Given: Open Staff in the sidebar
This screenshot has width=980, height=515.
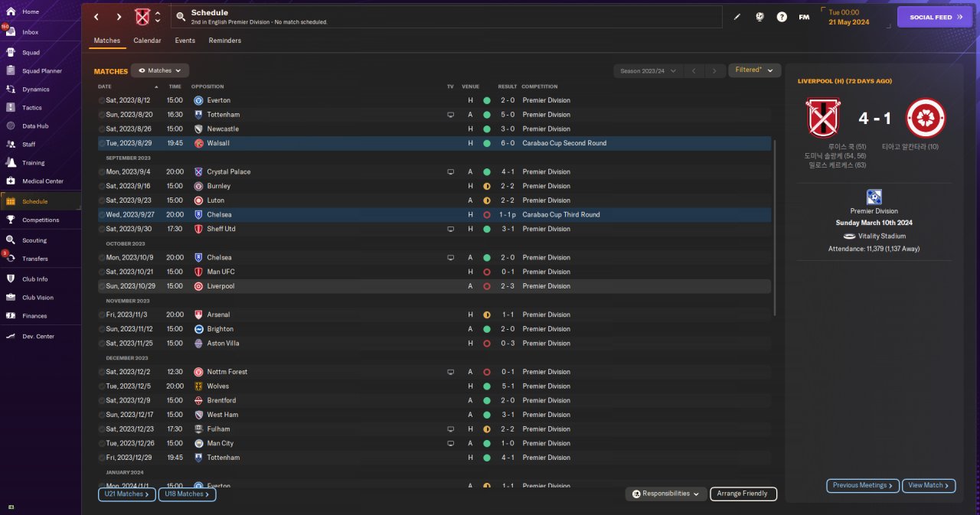Looking at the screenshot, I should click(x=41, y=145).
